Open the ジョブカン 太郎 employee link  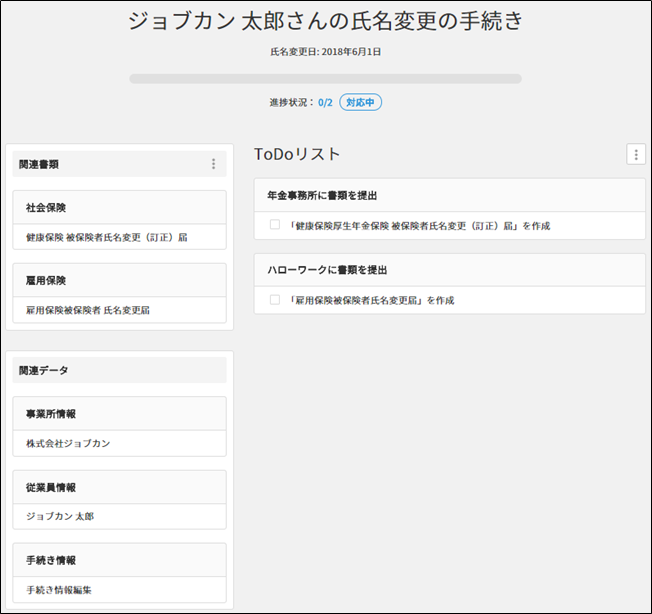pos(60,516)
